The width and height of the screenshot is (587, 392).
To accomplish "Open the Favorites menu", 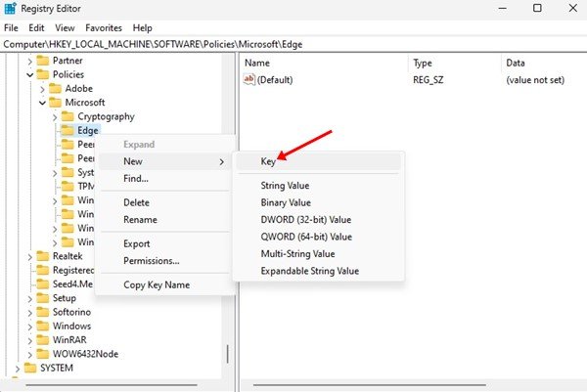I will point(104,28).
